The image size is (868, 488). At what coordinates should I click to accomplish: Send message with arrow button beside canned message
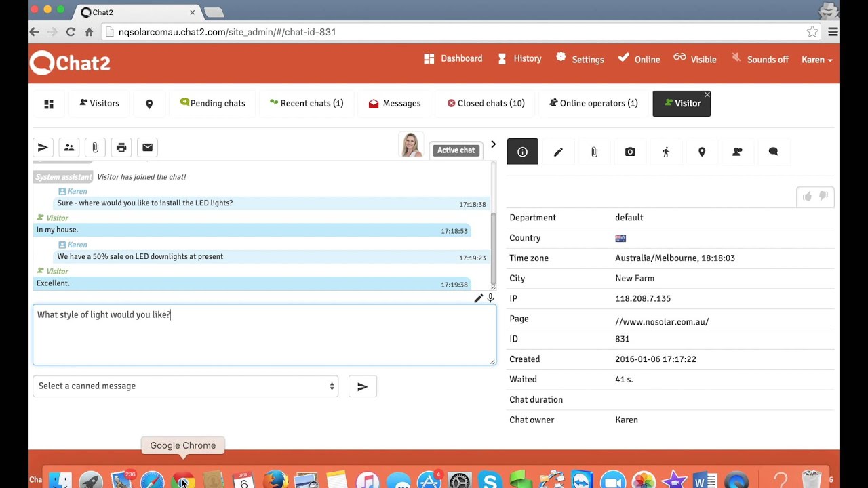click(363, 386)
